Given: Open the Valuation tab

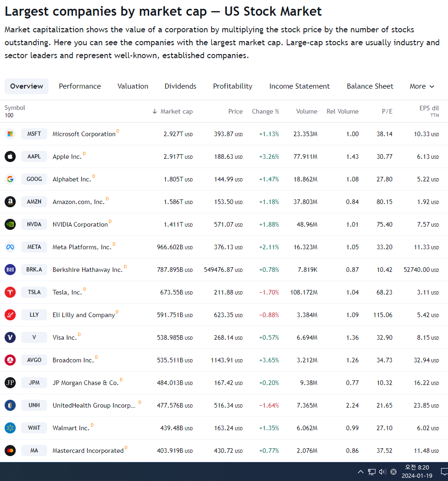Looking at the screenshot, I should (133, 86).
